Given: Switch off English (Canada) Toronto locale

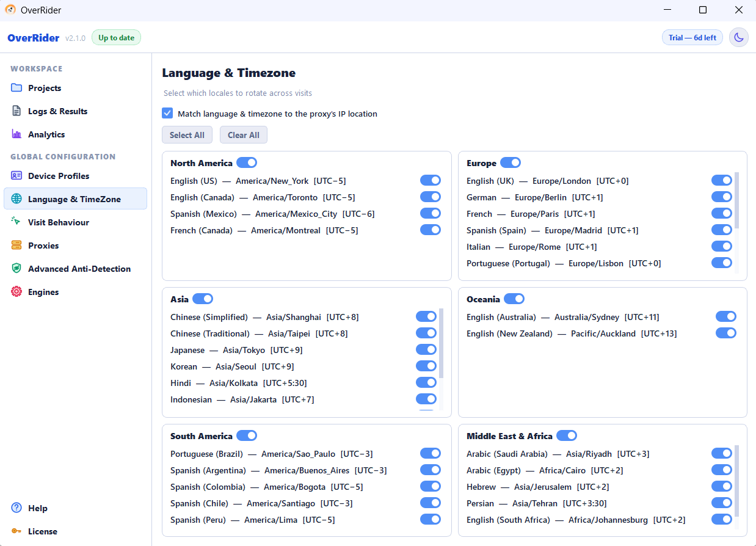Looking at the screenshot, I should click(431, 197).
